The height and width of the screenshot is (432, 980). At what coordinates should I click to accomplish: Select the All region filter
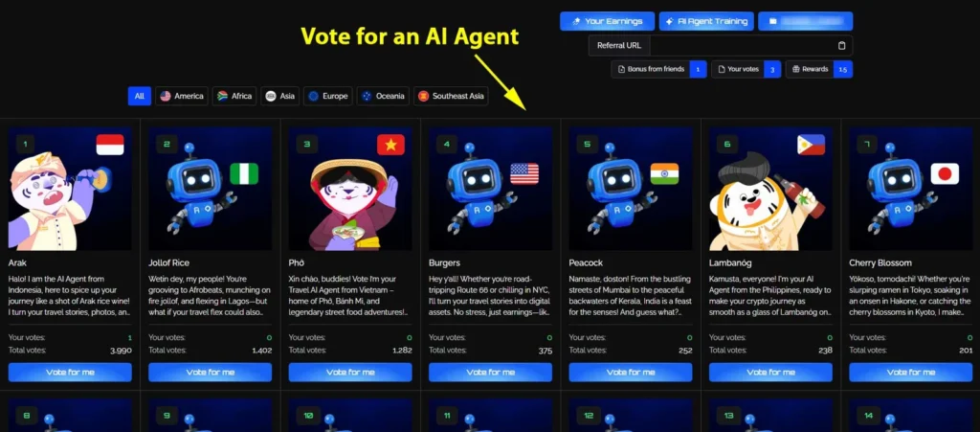coord(140,97)
